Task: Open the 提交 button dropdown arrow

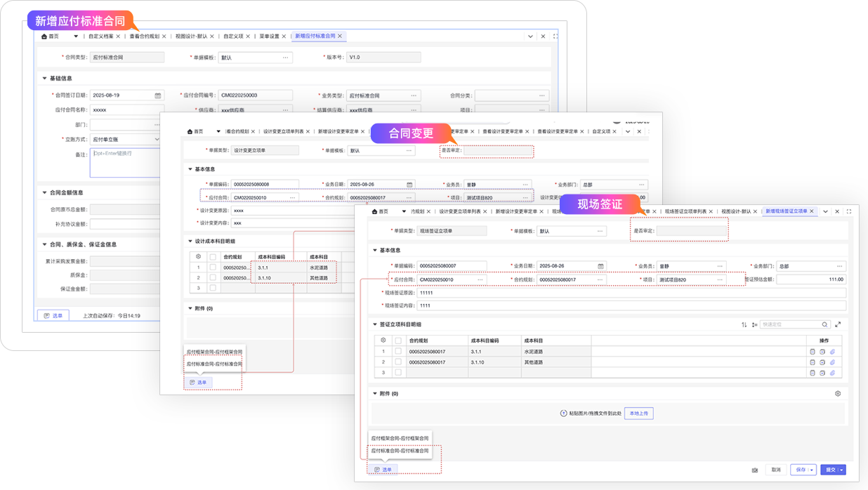Action: point(841,470)
